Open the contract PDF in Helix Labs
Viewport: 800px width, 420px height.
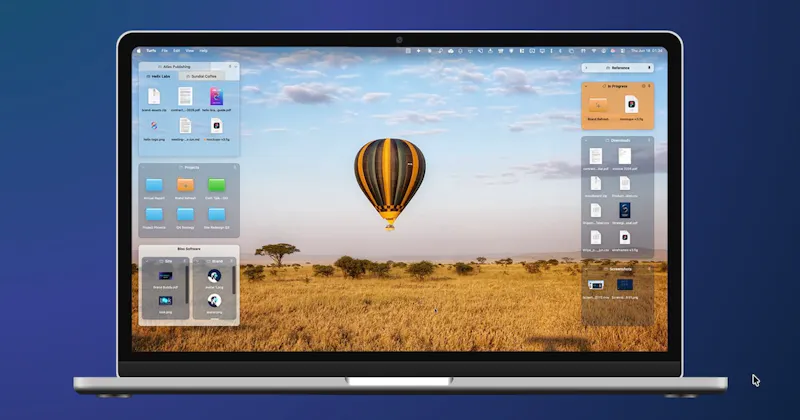click(x=185, y=96)
